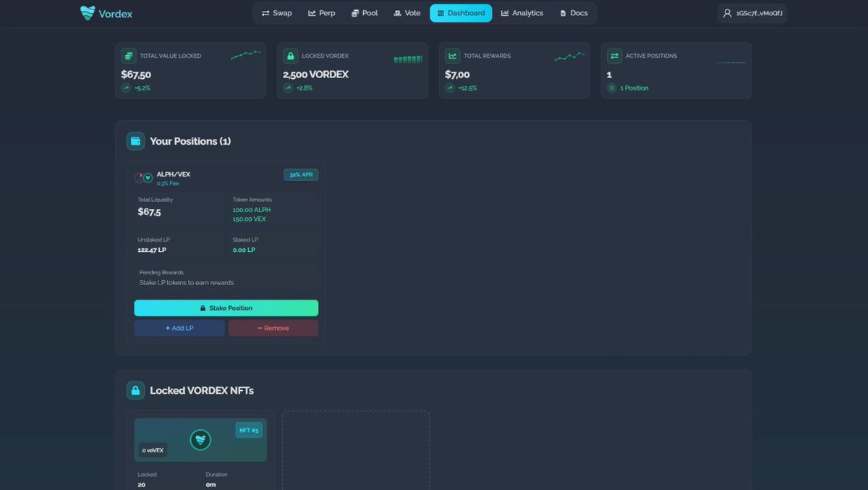Click the empty dashed NFT slot
The width and height of the screenshot is (868, 490).
(x=356, y=450)
